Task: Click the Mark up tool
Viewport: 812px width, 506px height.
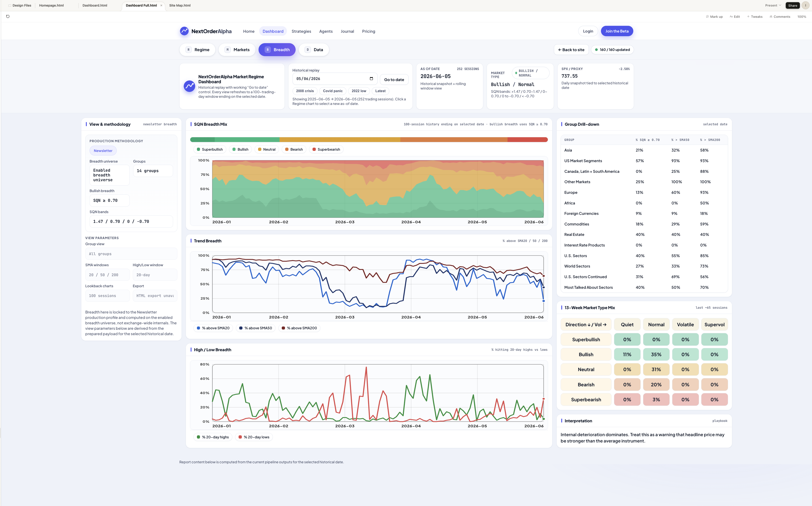Action: pyautogui.click(x=714, y=17)
